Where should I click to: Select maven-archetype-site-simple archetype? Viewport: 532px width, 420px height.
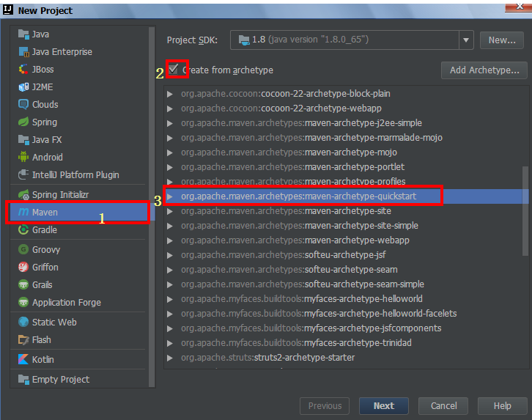click(346, 226)
